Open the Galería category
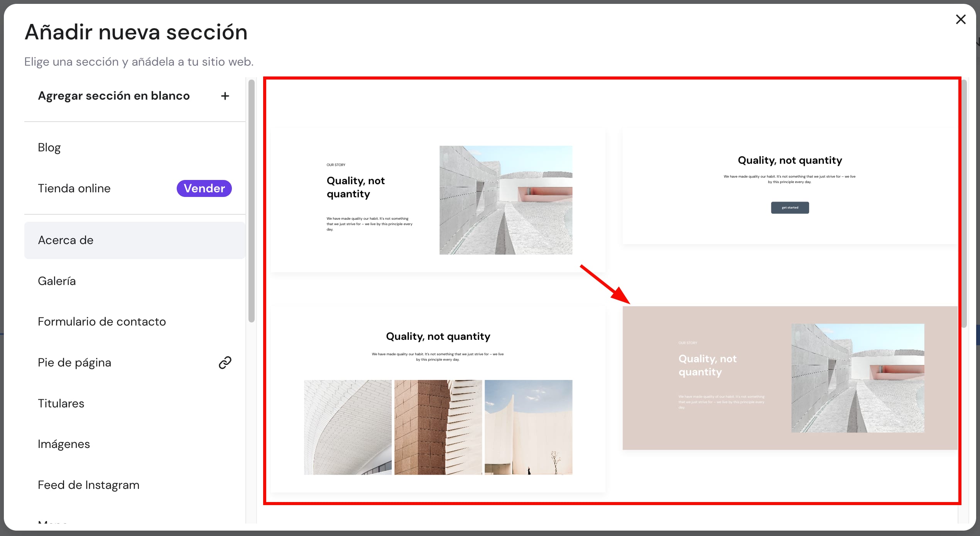 pos(57,281)
